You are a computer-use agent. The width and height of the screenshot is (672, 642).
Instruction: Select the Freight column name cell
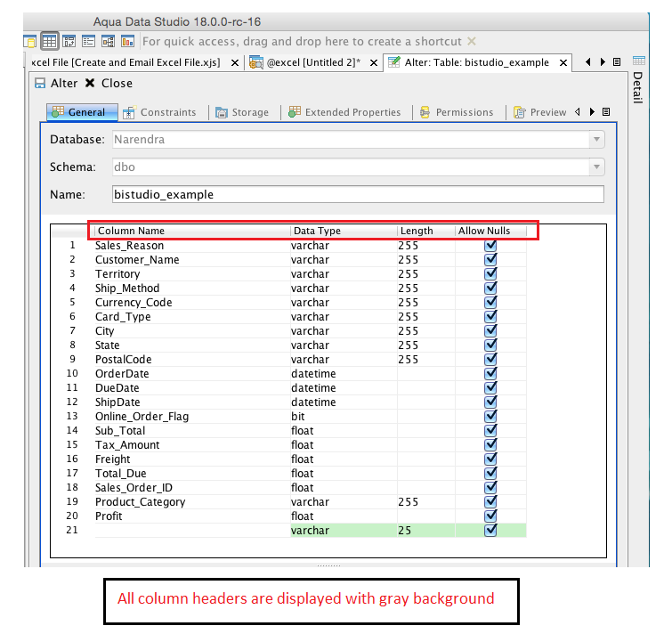192,459
